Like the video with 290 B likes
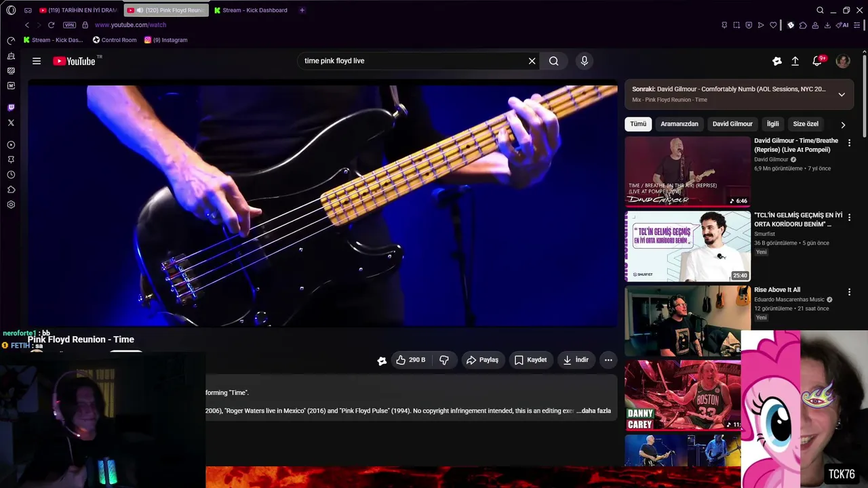This screenshot has height=488, width=868. [411, 360]
